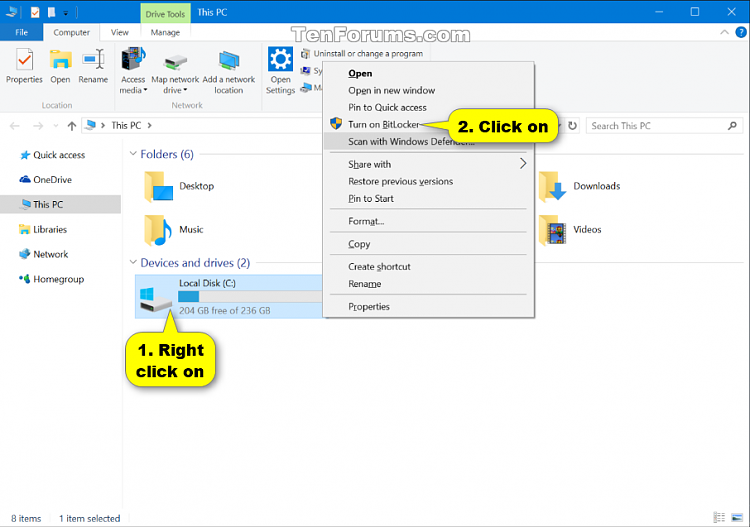The height and width of the screenshot is (527, 750).
Task: Select OneDrive in the navigation pane
Action: coord(52,180)
